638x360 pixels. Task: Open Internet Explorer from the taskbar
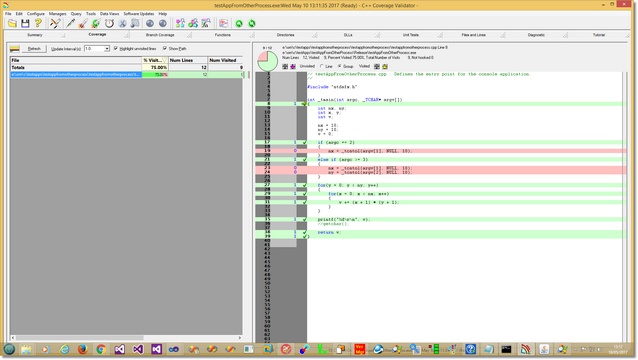click(64, 349)
